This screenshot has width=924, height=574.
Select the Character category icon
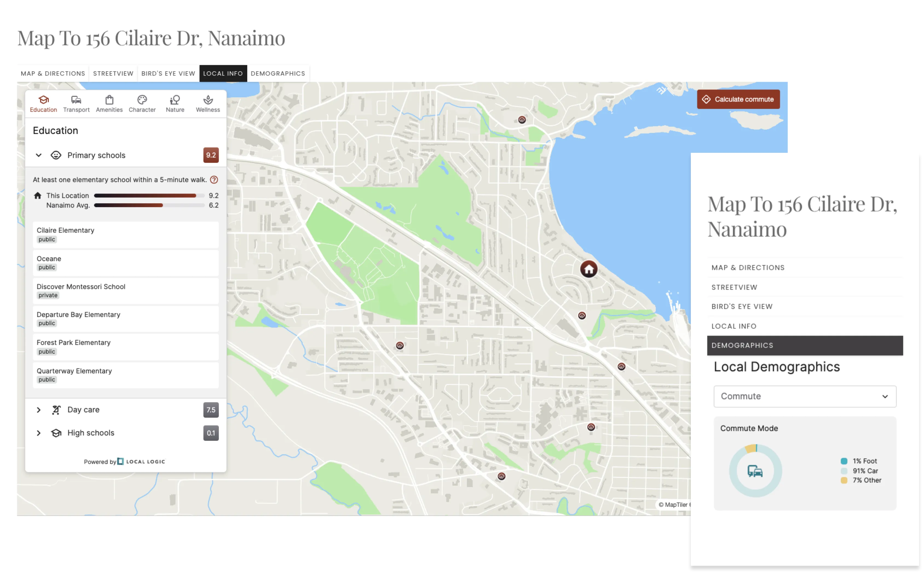(x=142, y=103)
